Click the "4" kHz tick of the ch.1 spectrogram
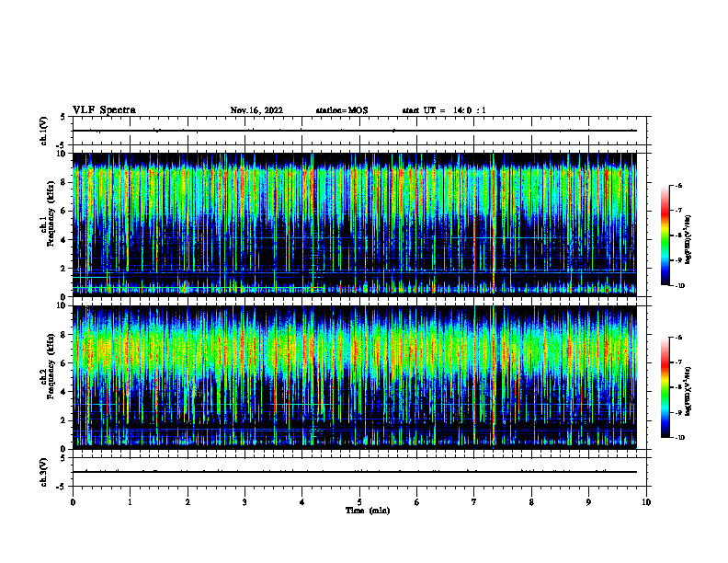The height and width of the screenshot is (563, 728). tap(63, 240)
